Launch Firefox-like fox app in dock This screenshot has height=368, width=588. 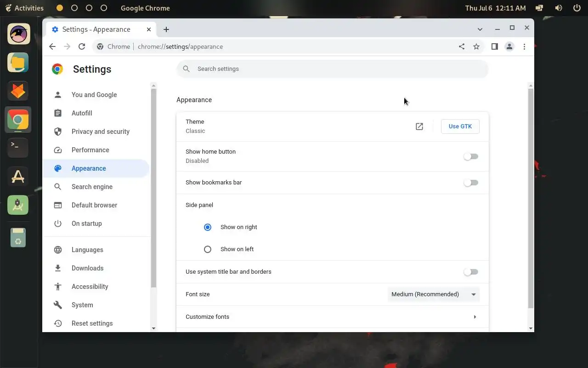18,91
